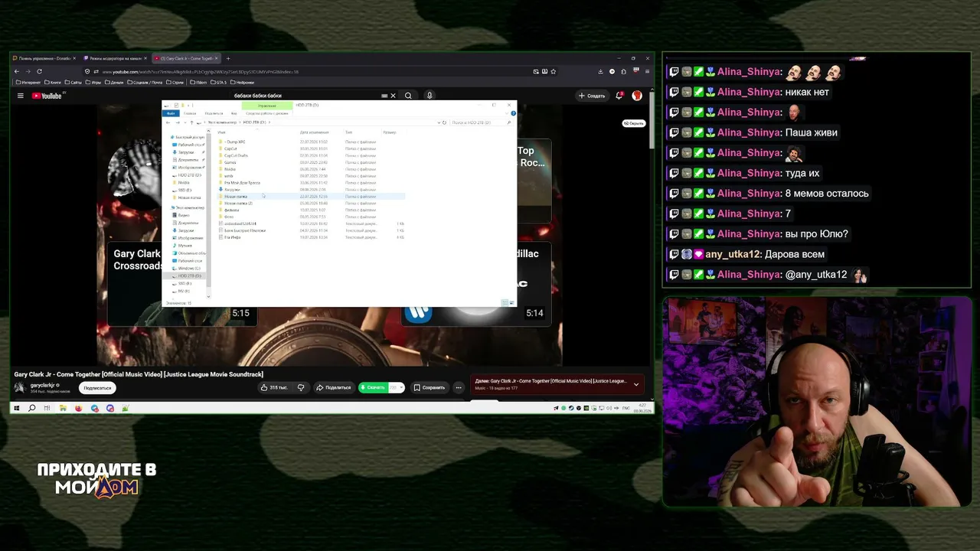This screenshot has height=551, width=980.
Task: Like the Gary Clark Jr video
Action: tap(275, 387)
